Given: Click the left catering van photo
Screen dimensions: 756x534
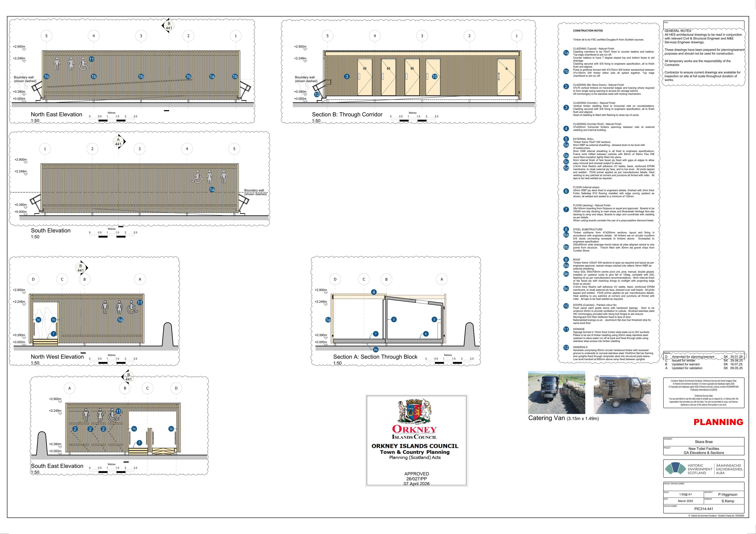Looking at the screenshot, I should point(556,392).
